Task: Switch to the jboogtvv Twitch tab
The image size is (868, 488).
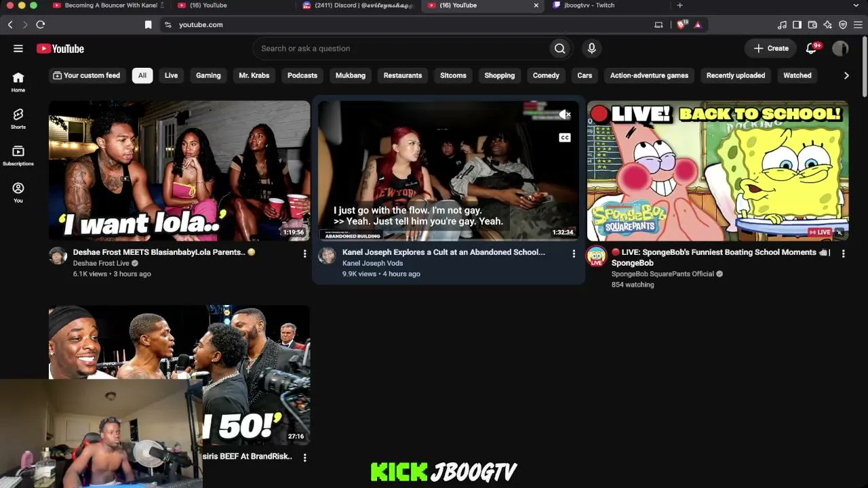Action: coord(589,5)
